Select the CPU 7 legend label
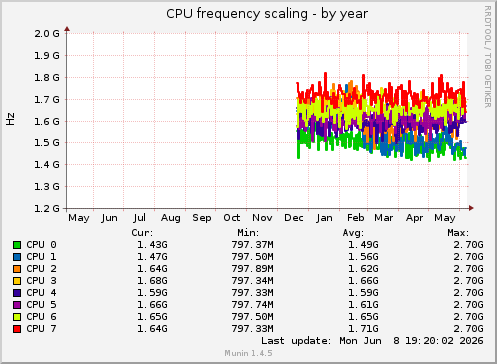The height and width of the screenshot is (364, 497). click(41, 329)
